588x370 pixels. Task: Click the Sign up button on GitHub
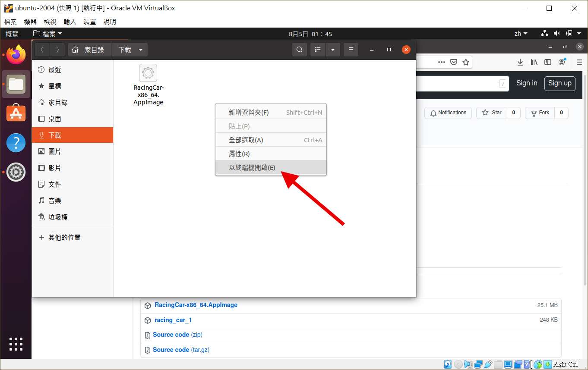pos(560,83)
